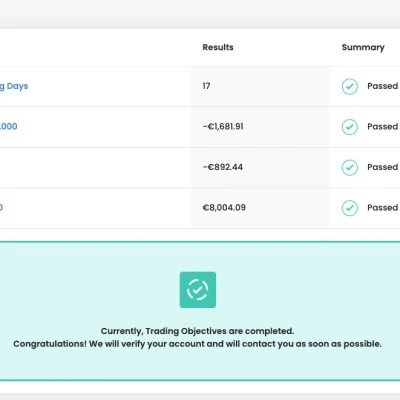This screenshot has height=400, width=400.
Task: Click the Trading Objectives are completed message
Action: (x=198, y=331)
